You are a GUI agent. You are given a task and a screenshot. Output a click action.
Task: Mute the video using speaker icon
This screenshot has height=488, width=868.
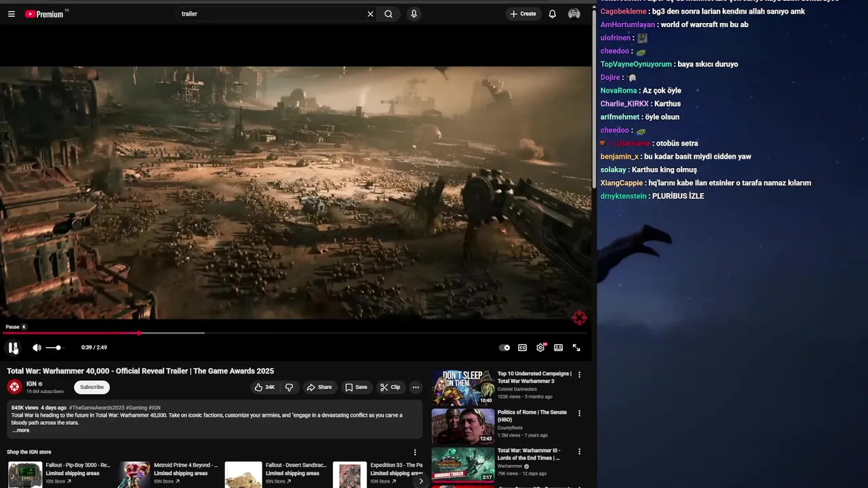point(37,348)
